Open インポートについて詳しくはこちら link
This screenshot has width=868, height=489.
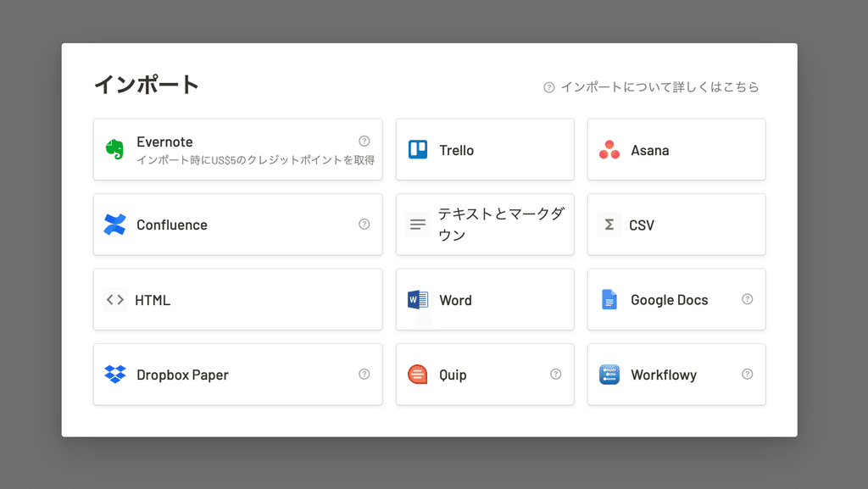coord(659,86)
